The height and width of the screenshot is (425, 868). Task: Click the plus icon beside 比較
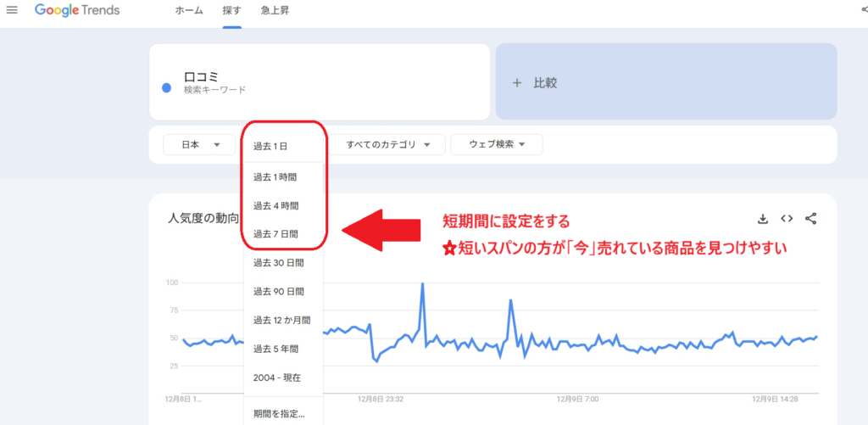tap(518, 83)
